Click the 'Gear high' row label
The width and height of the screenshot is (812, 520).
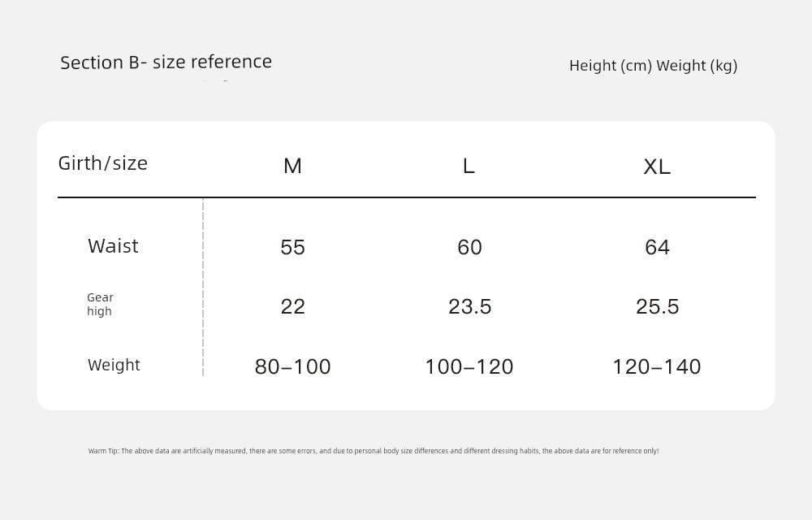100,305
